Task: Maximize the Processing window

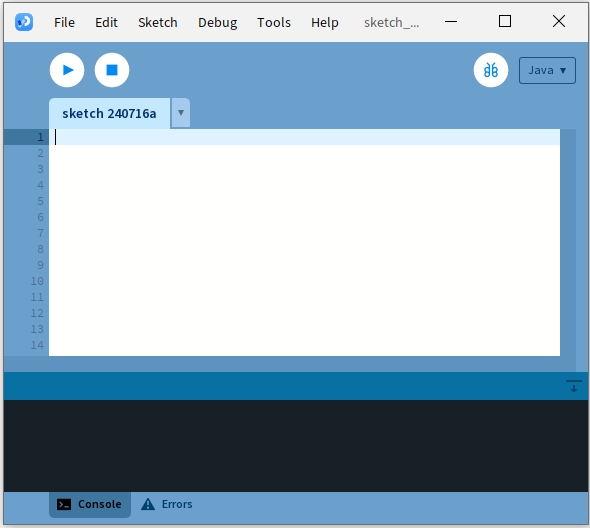Action: click(x=505, y=21)
